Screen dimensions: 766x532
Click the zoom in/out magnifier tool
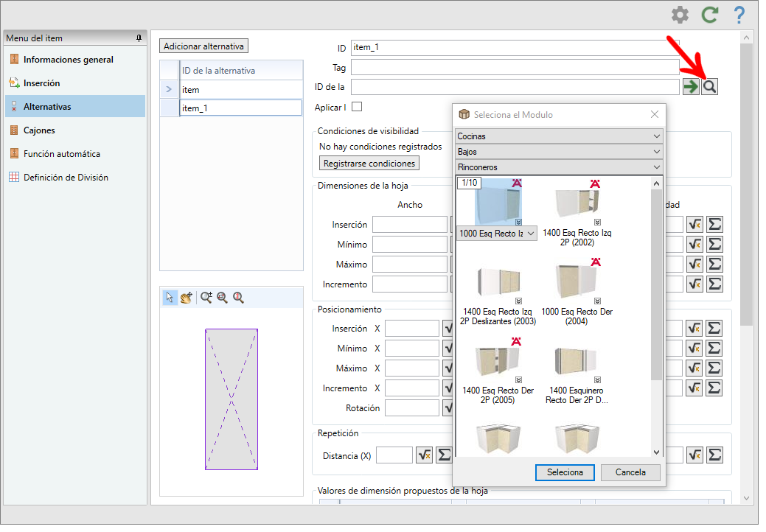(206, 298)
